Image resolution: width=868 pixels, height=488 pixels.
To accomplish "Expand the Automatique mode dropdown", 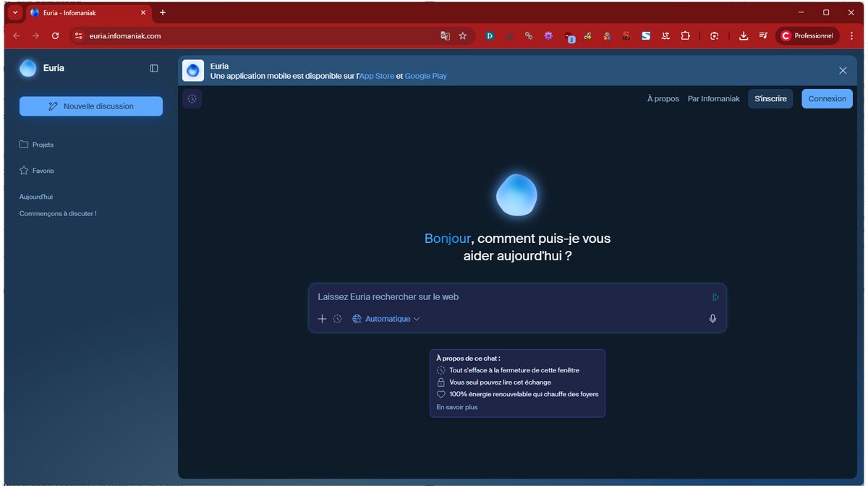I will (x=386, y=319).
